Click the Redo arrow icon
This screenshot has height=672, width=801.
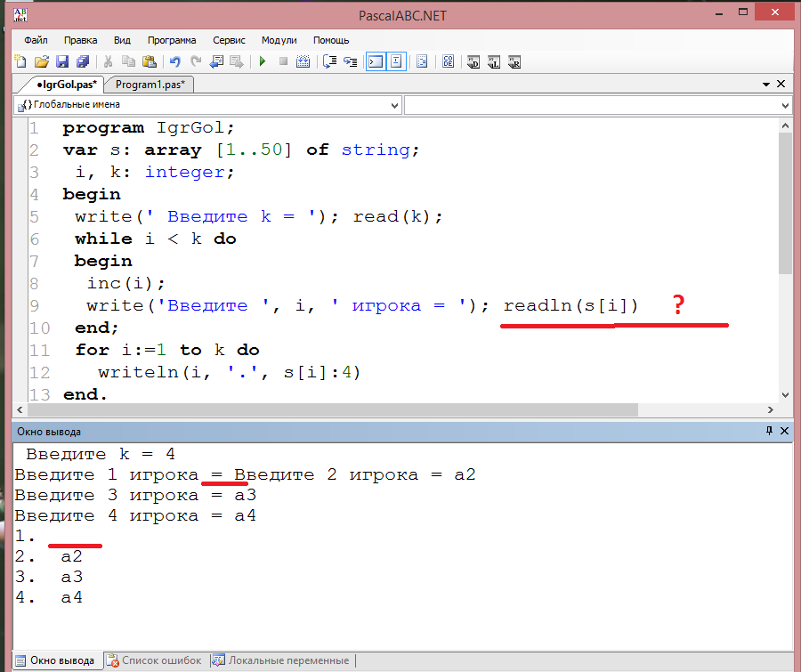click(196, 61)
